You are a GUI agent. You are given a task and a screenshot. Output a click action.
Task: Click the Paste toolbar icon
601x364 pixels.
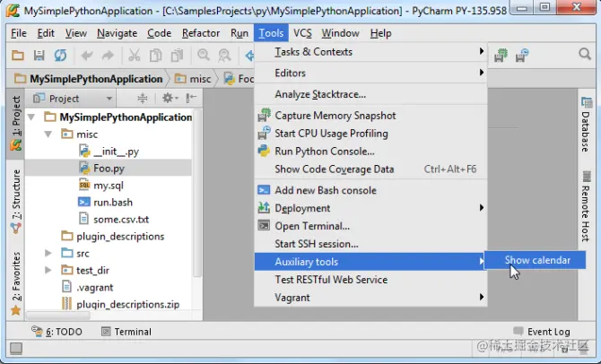coord(177,56)
